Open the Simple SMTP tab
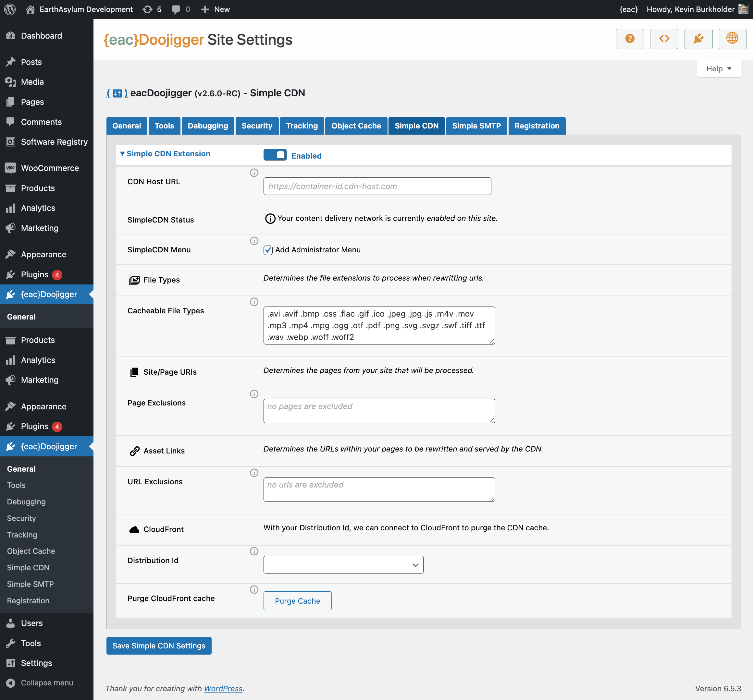 (476, 126)
